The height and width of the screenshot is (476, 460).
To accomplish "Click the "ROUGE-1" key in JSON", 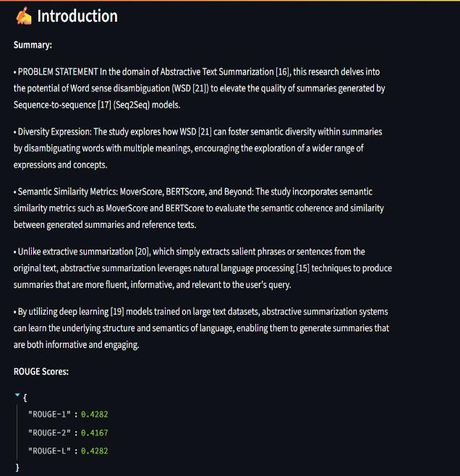I will tap(49, 415).
